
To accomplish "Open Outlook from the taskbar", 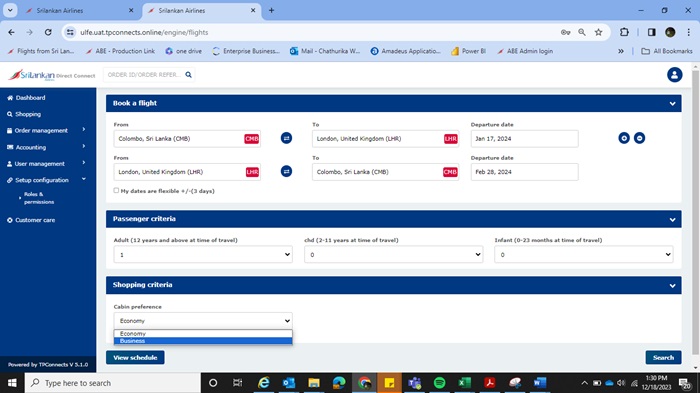I will coord(289,383).
